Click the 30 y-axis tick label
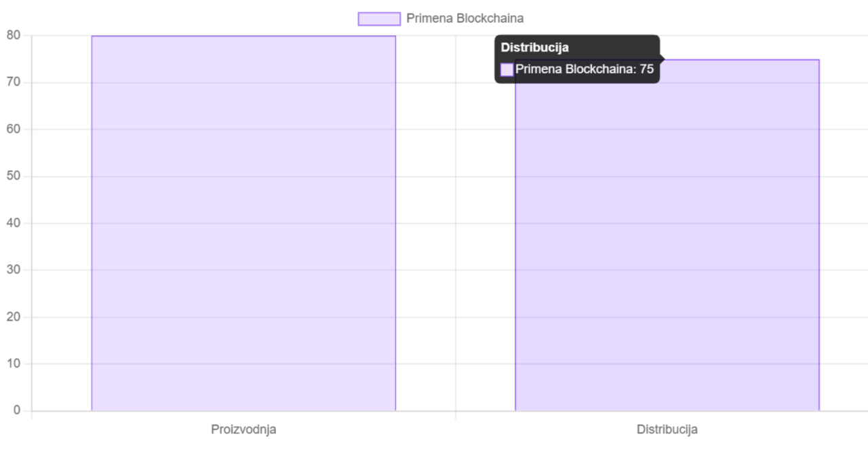The width and height of the screenshot is (868, 468). 14,269
